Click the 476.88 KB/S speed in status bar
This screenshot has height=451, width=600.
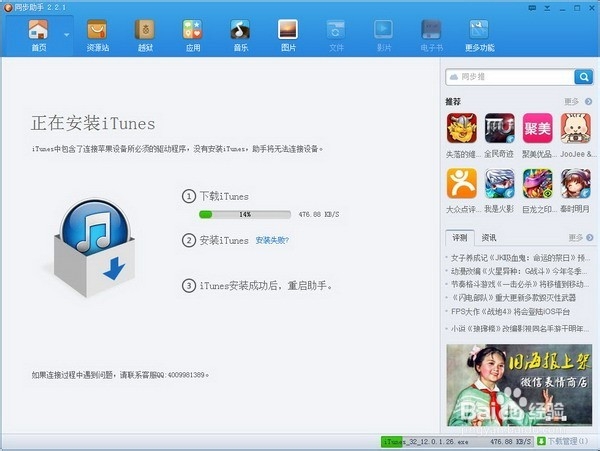(x=510, y=441)
